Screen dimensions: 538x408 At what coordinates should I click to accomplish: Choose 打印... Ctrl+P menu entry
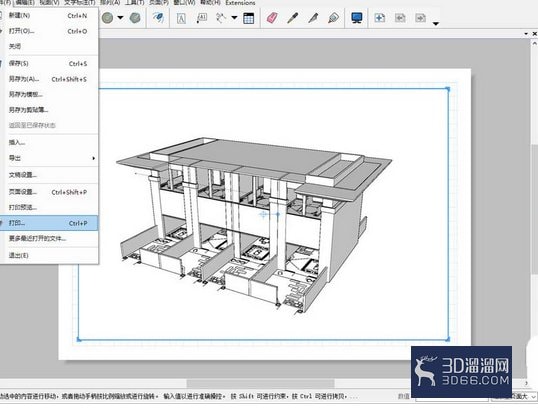click(x=49, y=223)
